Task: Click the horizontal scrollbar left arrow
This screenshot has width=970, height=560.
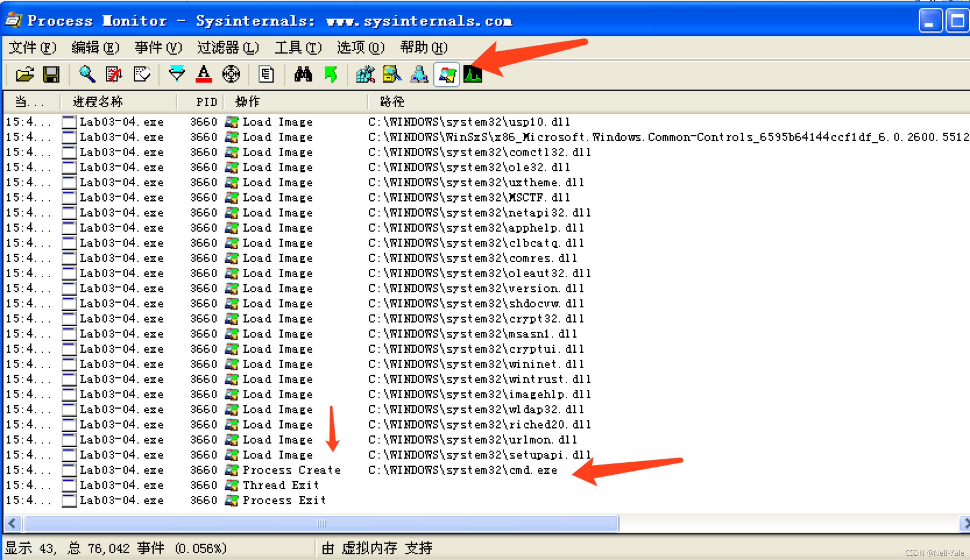Action: (12, 523)
